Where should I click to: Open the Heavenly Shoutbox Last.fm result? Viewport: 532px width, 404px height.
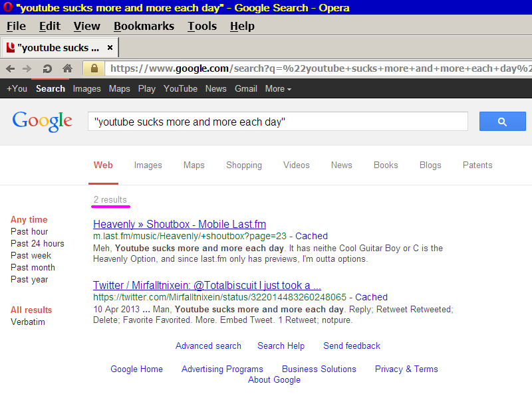click(180, 224)
